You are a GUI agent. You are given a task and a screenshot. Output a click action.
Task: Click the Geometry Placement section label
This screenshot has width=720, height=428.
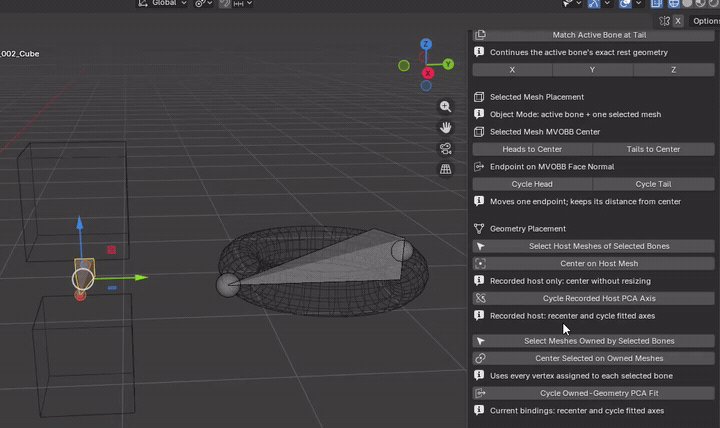click(528, 229)
